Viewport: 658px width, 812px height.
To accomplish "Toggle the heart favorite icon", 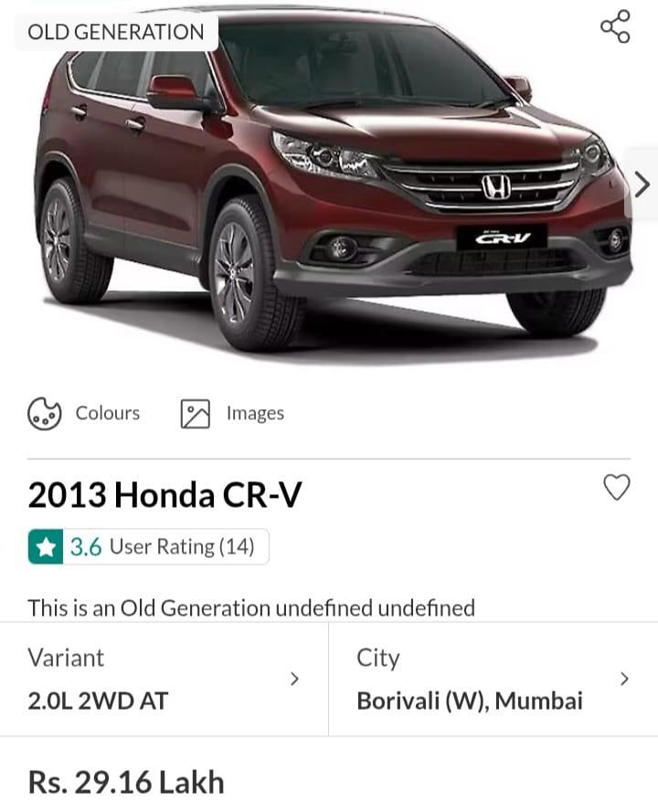I will (617, 488).
